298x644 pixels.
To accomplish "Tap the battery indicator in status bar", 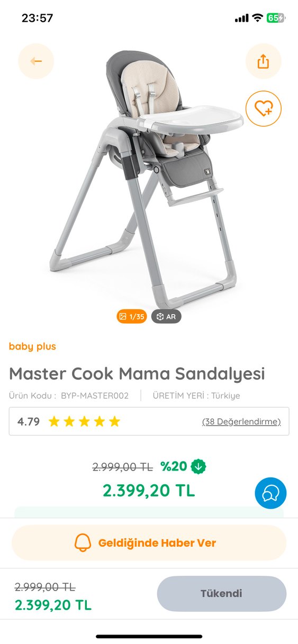I will 275,18.
